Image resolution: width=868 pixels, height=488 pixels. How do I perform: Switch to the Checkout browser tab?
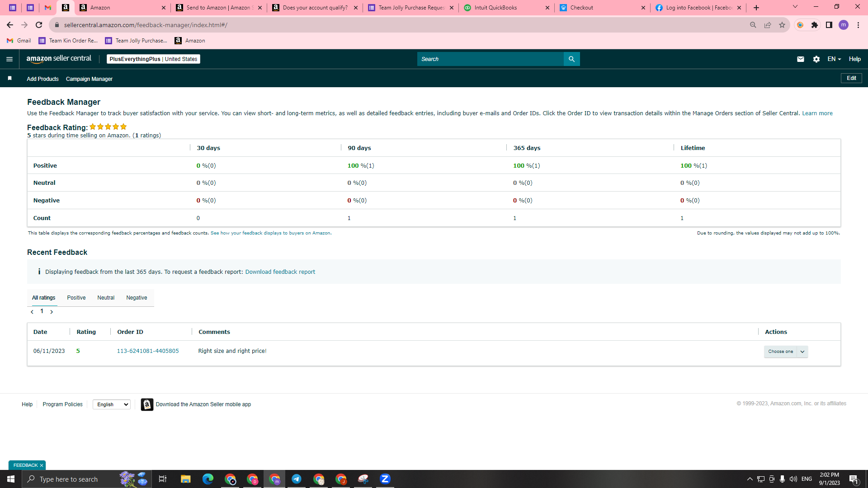tap(603, 8)
